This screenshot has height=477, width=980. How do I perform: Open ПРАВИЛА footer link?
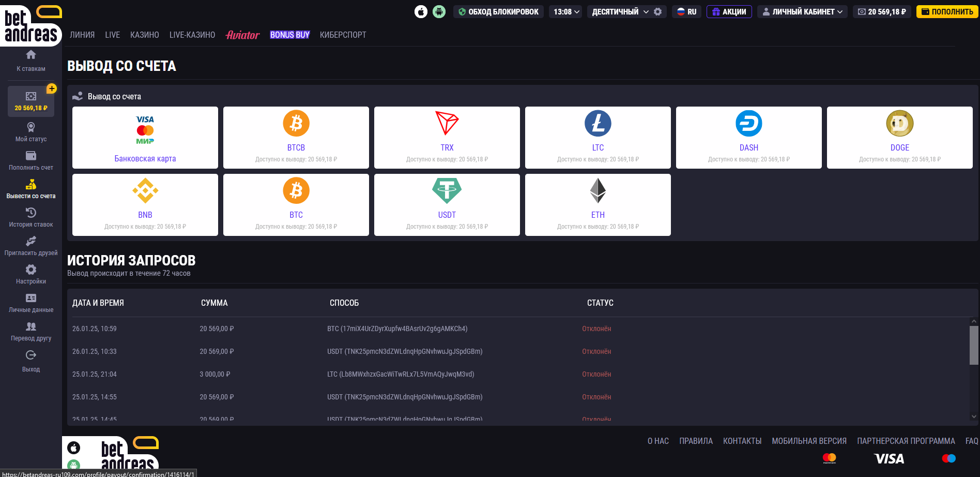[696, 441]
